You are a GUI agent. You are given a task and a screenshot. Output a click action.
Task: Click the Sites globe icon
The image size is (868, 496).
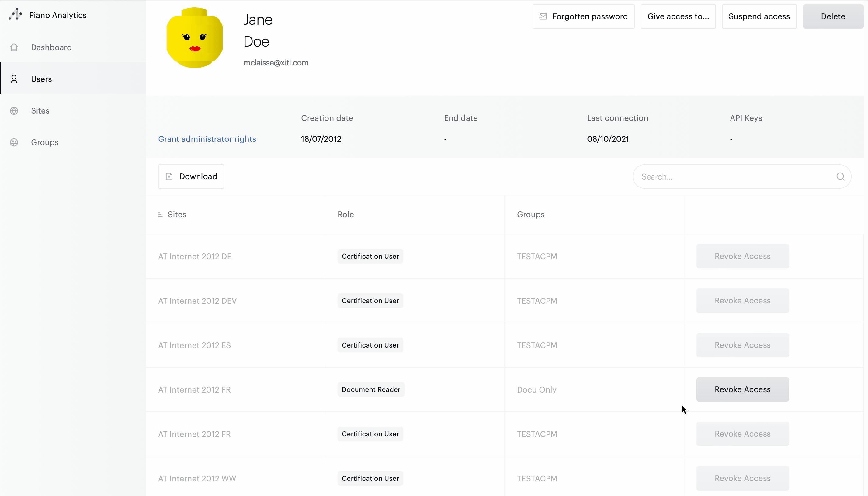click(x=14, y=111)
